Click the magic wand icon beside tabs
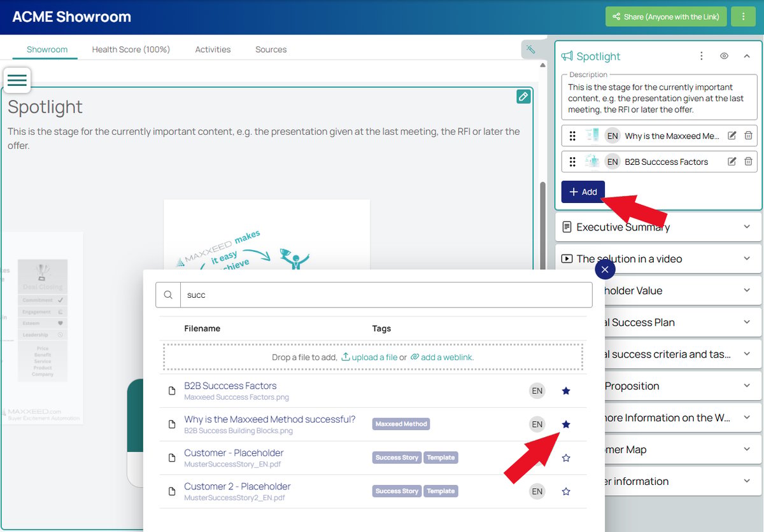This screenshot has height=532, width=764. 530,49
